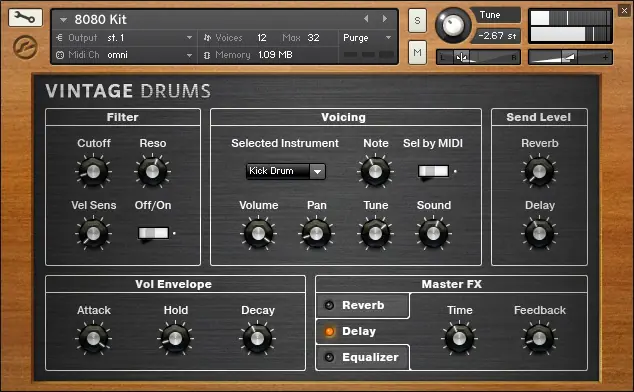This screenshot has width=634, height=392.
Task: Go to previous instrument preset arrow
Action: click(366, 19)
